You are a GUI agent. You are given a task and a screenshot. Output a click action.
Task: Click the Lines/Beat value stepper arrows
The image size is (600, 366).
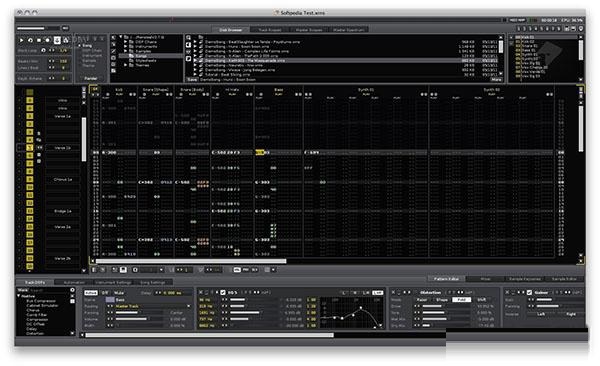(51, 68)
